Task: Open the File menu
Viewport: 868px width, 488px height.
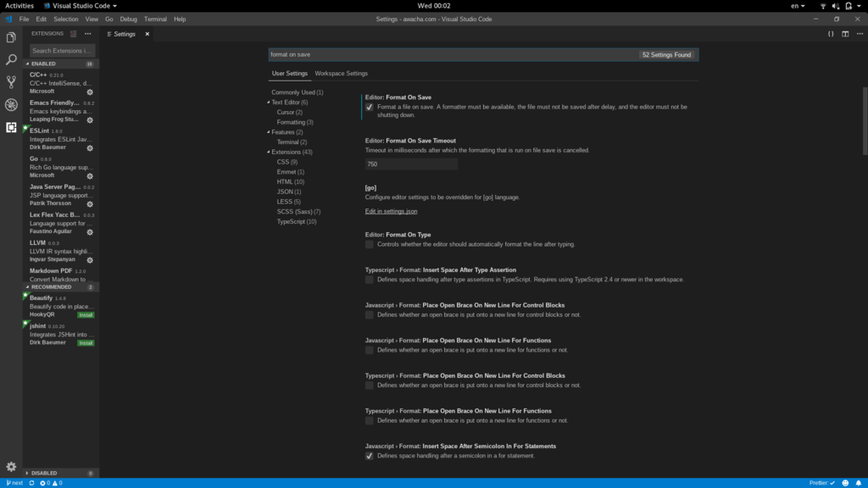Action: pyautogui.click(x=24, y=19)
